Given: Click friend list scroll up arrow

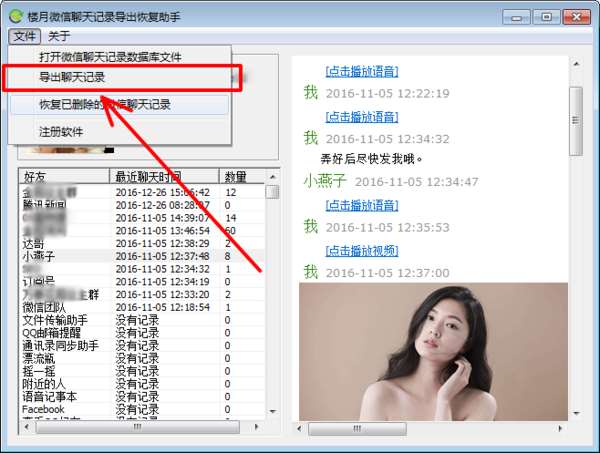Looking at the screenshot, I should pyautogui.click(x=272, y=177).
